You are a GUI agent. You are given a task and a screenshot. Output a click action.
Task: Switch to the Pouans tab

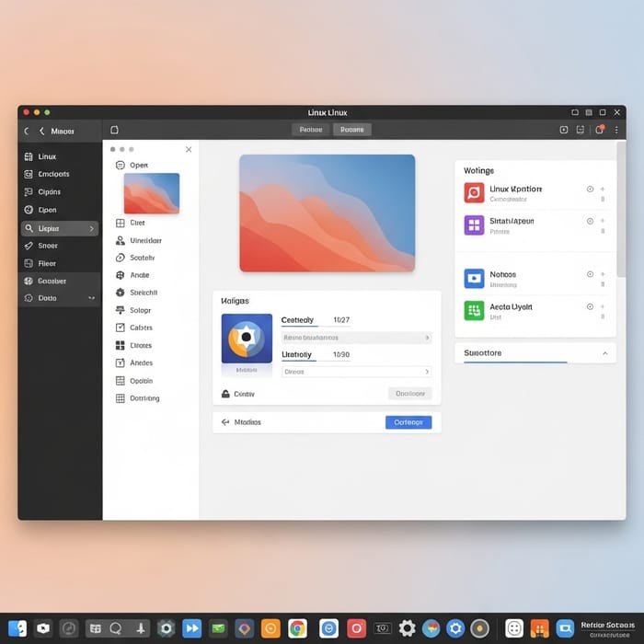tap(352, 130)
